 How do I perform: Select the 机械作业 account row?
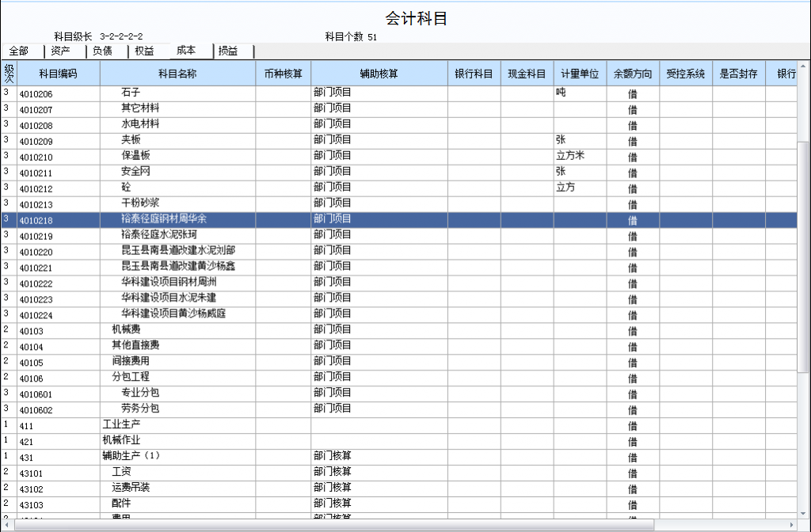(399, 442)
